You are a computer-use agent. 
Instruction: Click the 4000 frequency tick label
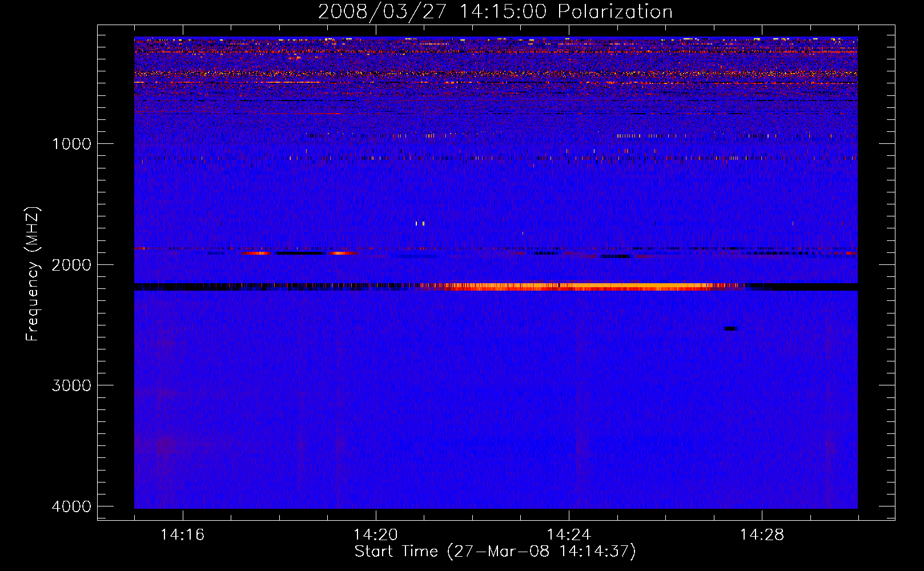(x=71, y=506)
